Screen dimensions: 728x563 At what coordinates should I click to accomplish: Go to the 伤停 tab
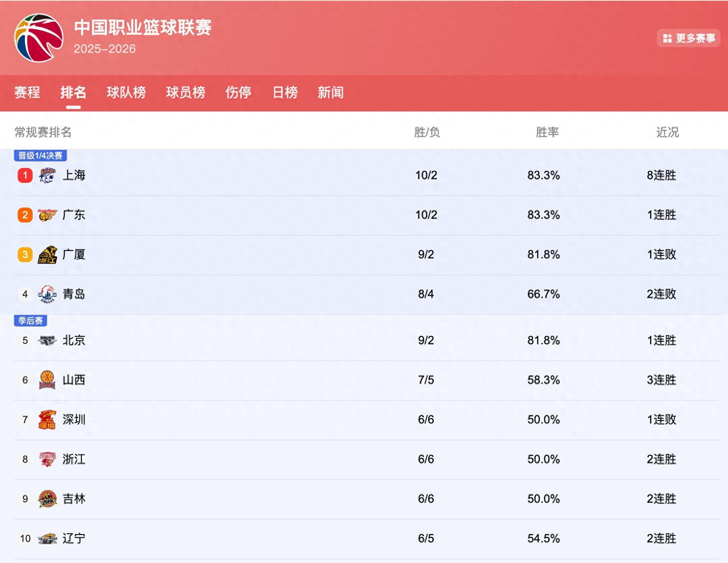(x=239, y=92)
